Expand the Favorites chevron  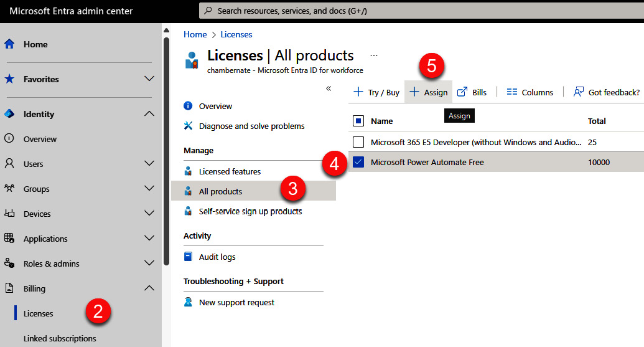[x=149, y=78]
